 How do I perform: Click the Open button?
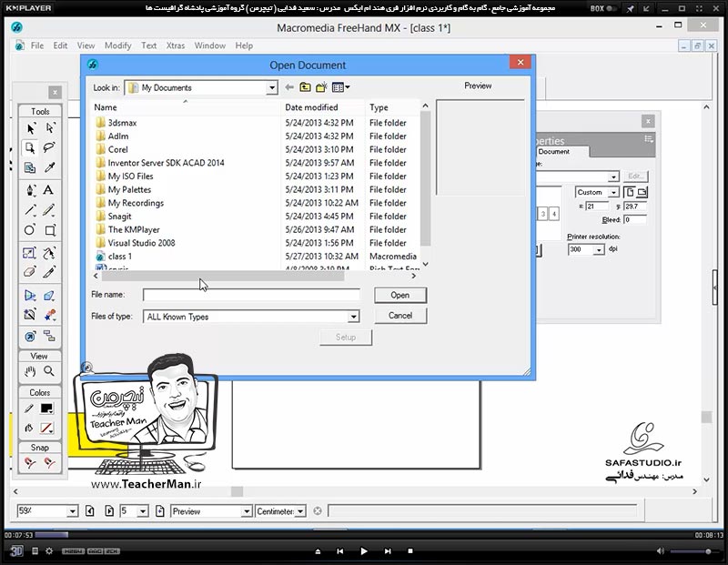click(400, 296)
